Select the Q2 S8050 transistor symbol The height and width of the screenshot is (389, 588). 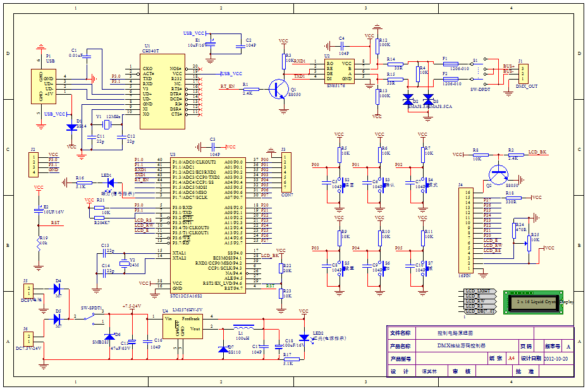499,174
